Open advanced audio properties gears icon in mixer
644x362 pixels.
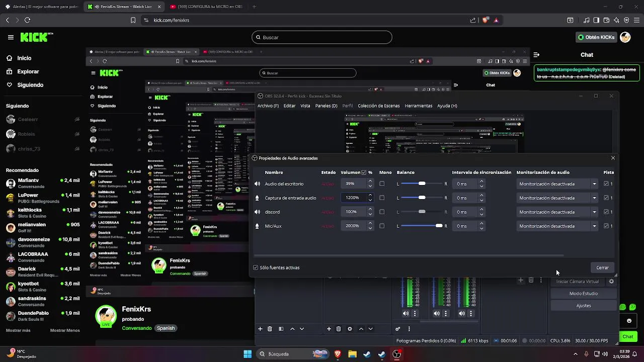point(397,329)
